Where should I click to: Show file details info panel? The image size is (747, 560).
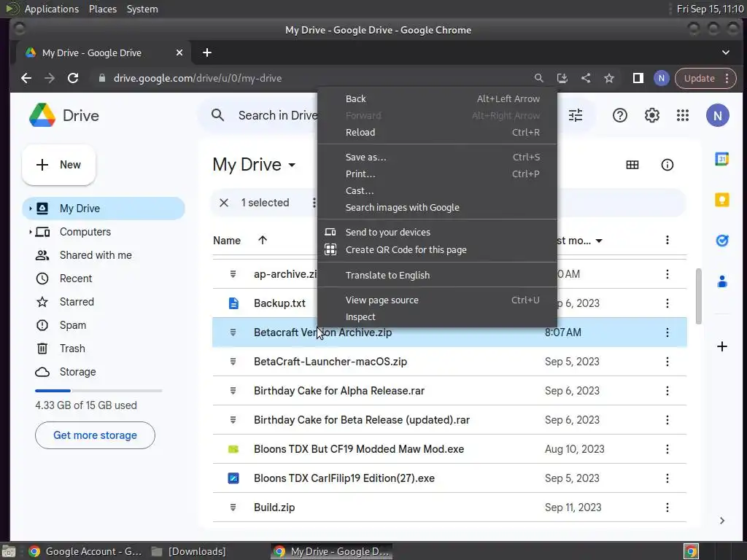667,165
